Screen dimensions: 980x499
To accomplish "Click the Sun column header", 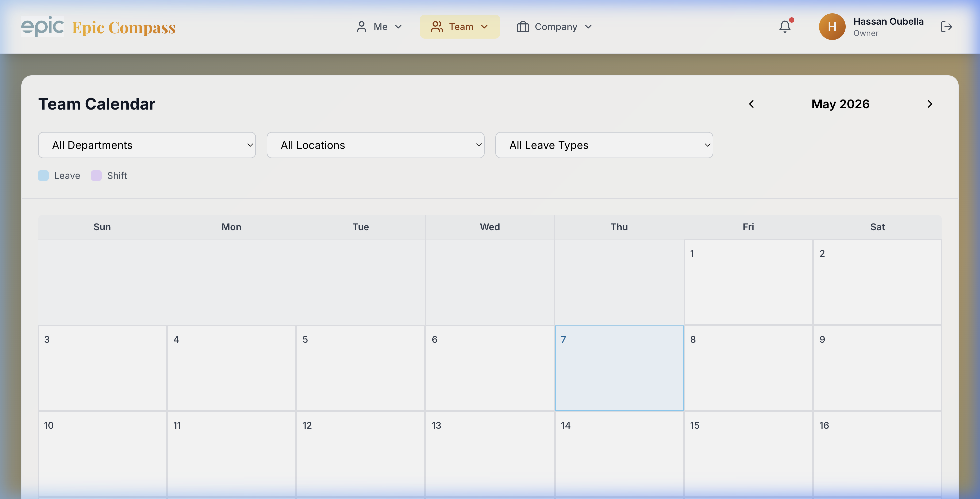I will pos(102,227).
